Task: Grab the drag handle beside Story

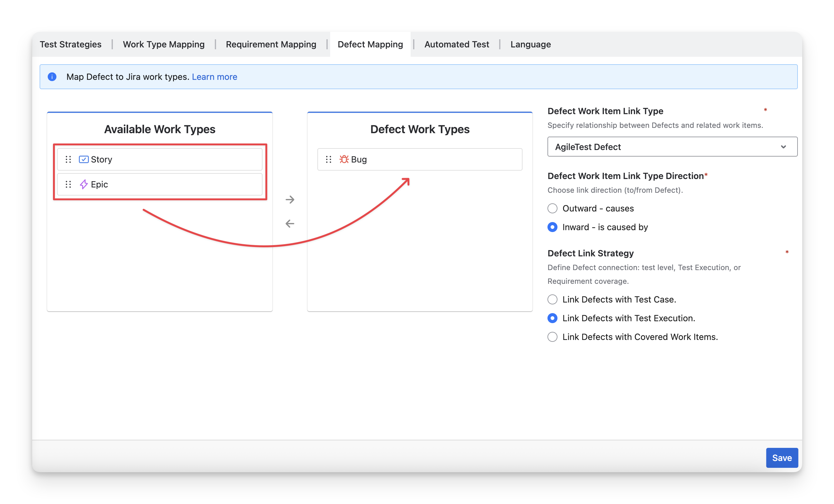Action: click(68, 159)
